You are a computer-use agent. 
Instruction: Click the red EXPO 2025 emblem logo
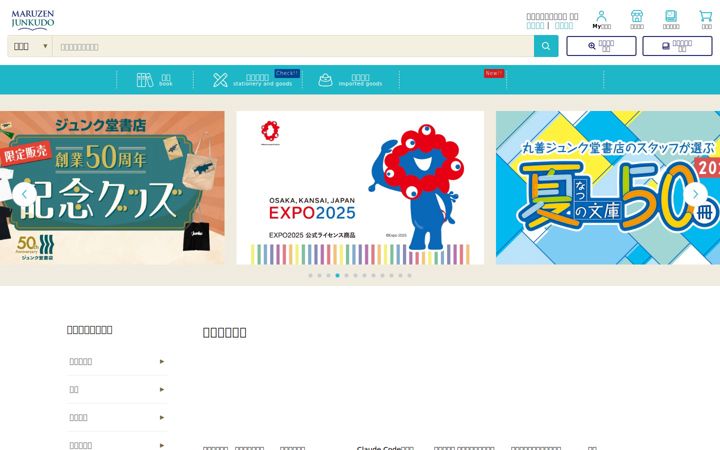tap(270, 132)
